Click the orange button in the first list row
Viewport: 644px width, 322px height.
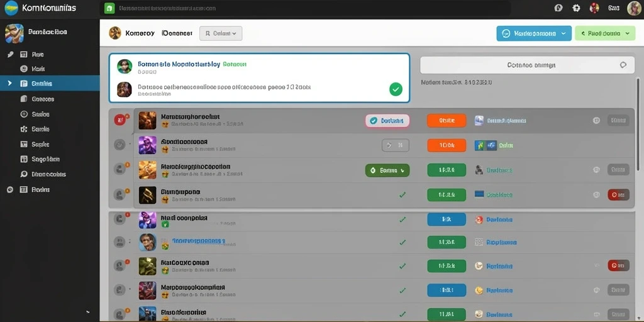[x=447, y=120]
